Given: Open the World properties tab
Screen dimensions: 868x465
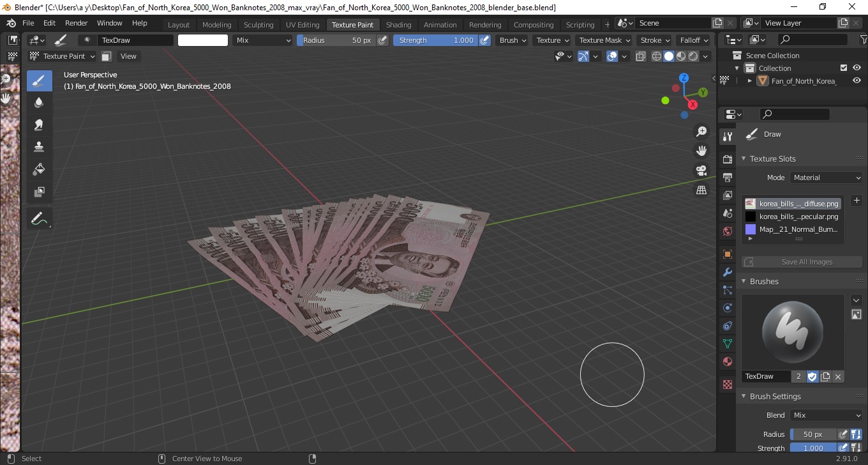Looking at the screenshot, I should tap(727, 231).
